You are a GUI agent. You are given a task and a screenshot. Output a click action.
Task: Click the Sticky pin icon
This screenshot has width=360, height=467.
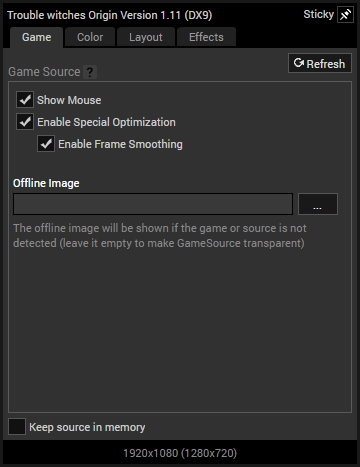(x=345, y=15)
